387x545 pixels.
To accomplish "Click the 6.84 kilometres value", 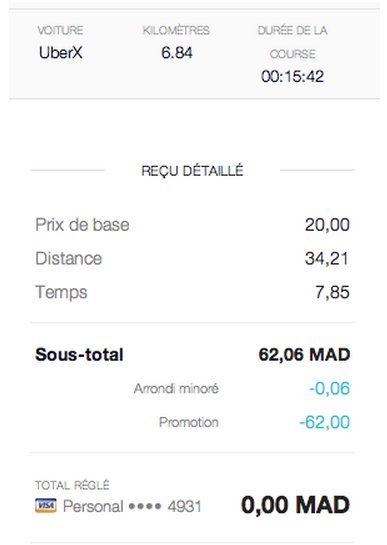I will 177,53.
